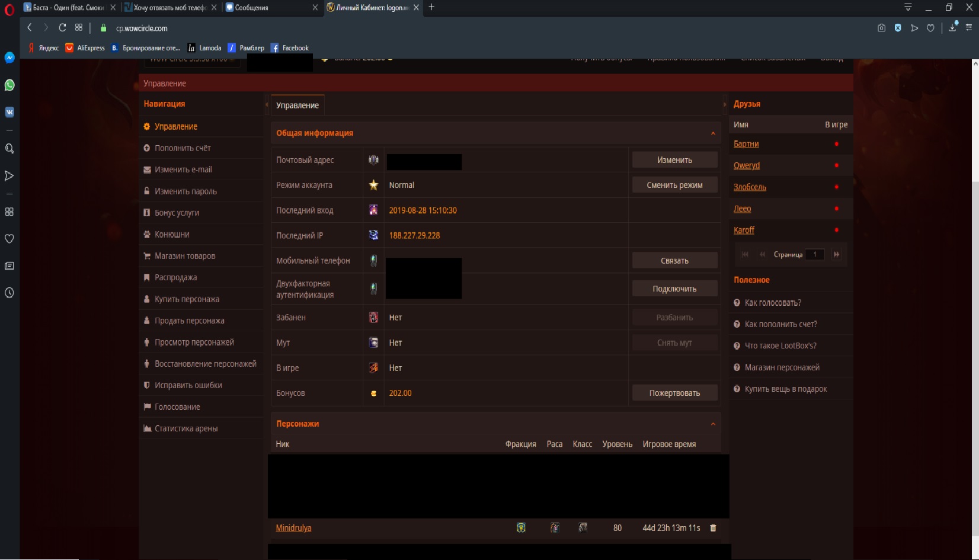The height and width of the screenshot is (560, 979).
Task: Open the Minidrulya character link
Action: click(293, 528)
